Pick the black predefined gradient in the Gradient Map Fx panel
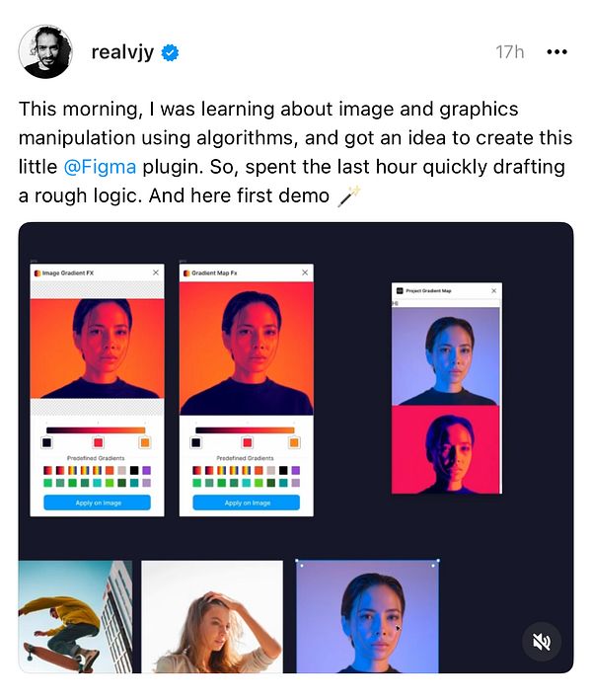This screenshot has height=700, width=592. 283,470
